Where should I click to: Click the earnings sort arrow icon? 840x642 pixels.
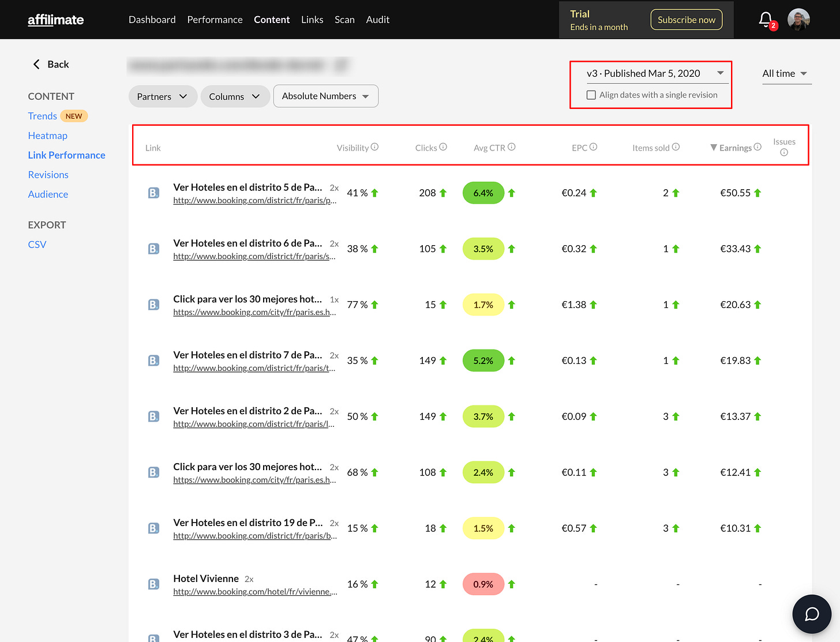pos(714,148)
